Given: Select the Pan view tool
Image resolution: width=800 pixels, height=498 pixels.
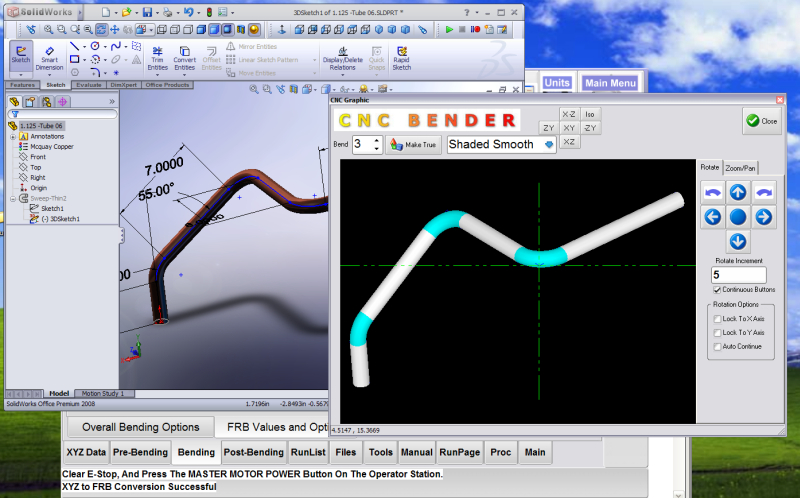Looking at the screenshot, I should pyautogui.click(x=115, y=30).
